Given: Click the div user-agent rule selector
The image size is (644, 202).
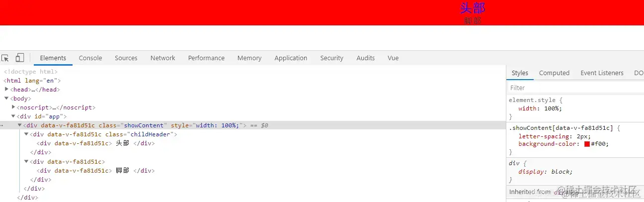Looking at the screenshot, I should 515,163.
